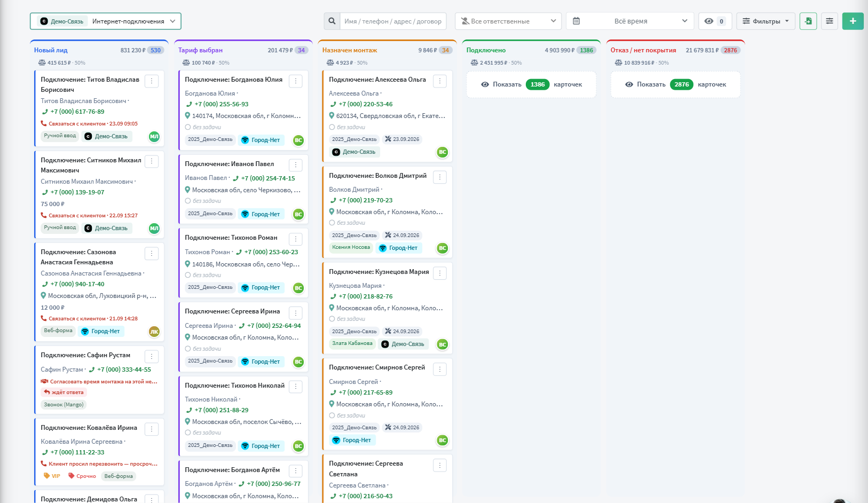Select the Назначен монтаж column header

[350, 50]
